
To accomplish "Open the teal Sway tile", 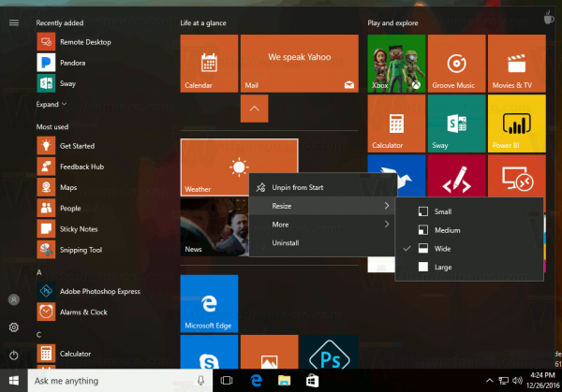I will [x=457, y=123].
